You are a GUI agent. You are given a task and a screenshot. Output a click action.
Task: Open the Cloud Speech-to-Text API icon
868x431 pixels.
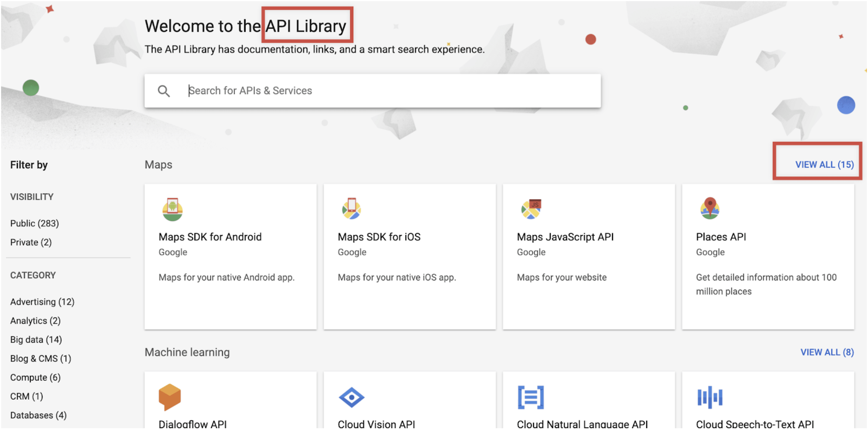pyautogui.click(x=710, y=397)
